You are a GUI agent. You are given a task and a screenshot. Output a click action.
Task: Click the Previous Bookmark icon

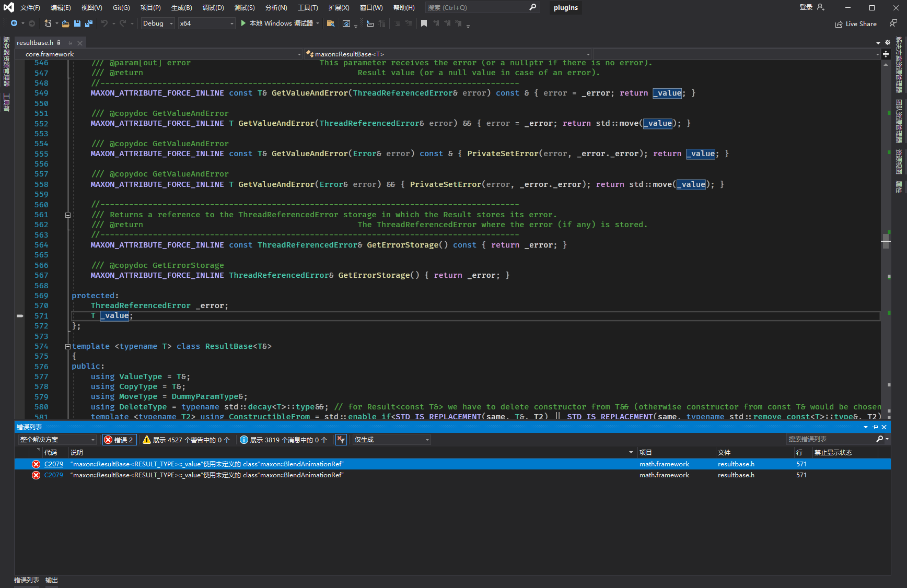click(x=436, y=23)
